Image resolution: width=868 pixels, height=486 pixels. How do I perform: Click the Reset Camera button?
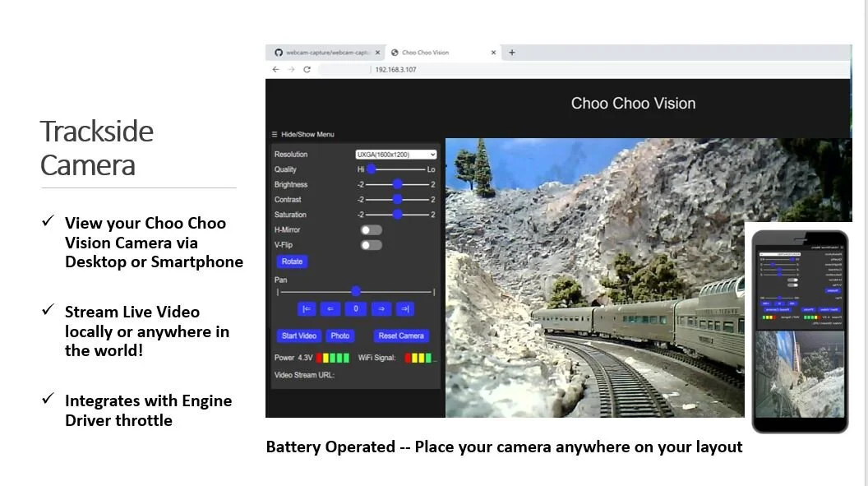click(x=401, y=336)
